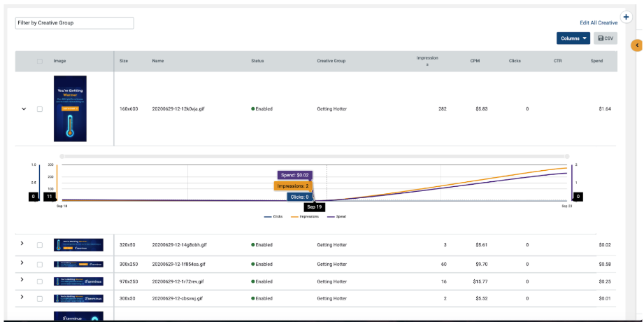Viewport: 644px width, 322px height.
Task: Export table using the CSV save icon
Action: tap(606, 38)
